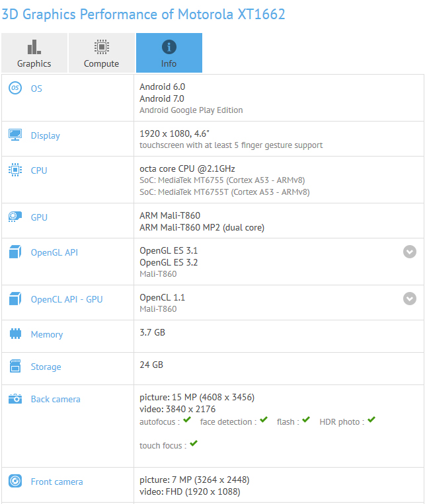Image resolution: width=425 pixels, height=504 pixels.
Task: Click the GPU card icon
Action: coord(15,217)
